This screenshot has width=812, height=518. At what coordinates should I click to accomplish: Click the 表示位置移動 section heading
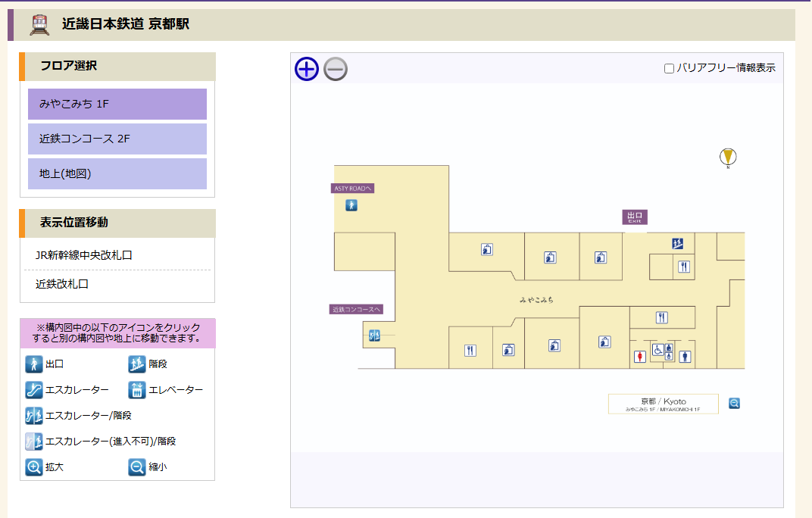click(x=74, y=222)
